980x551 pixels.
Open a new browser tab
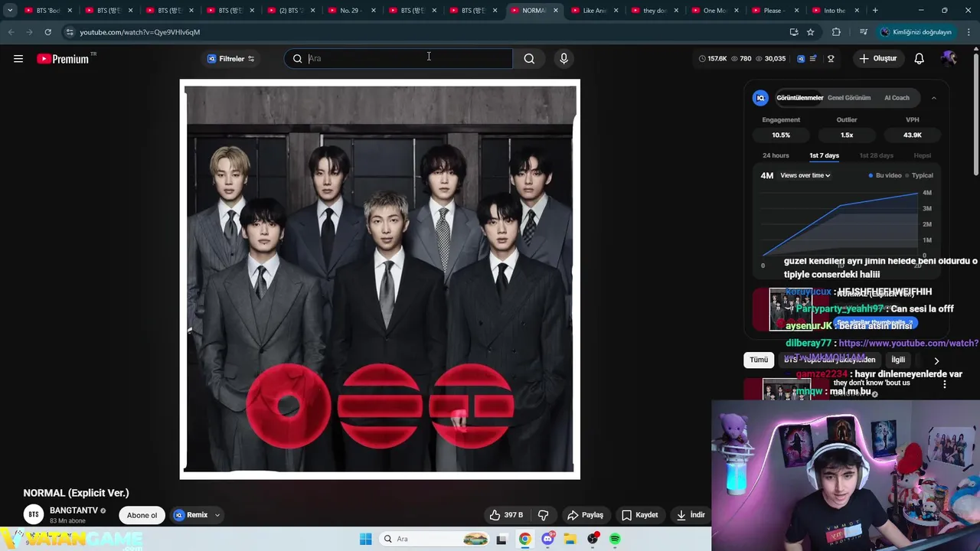point(875,11)
